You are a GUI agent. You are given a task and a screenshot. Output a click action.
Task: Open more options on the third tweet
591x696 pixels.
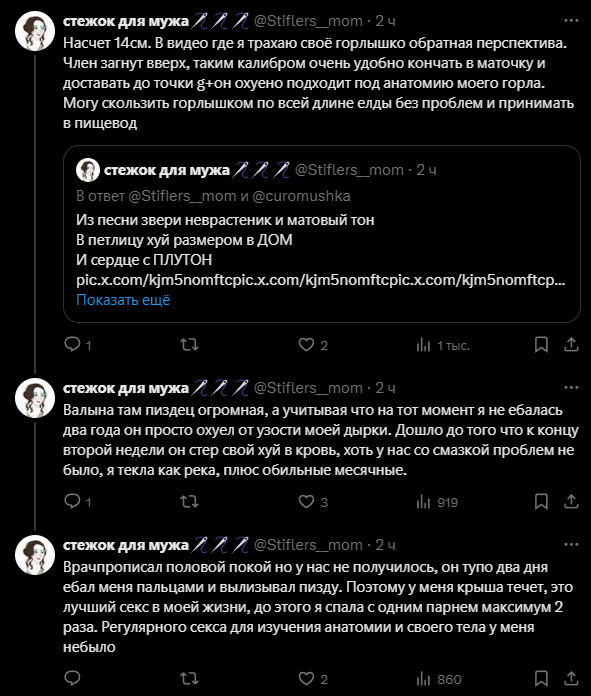click(571, 544)
